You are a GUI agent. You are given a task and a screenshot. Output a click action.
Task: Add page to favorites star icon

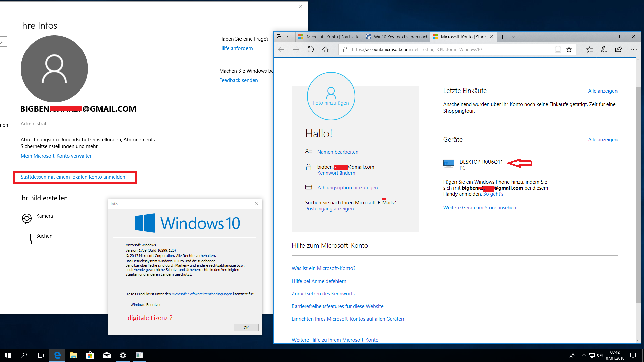(569, 50)
